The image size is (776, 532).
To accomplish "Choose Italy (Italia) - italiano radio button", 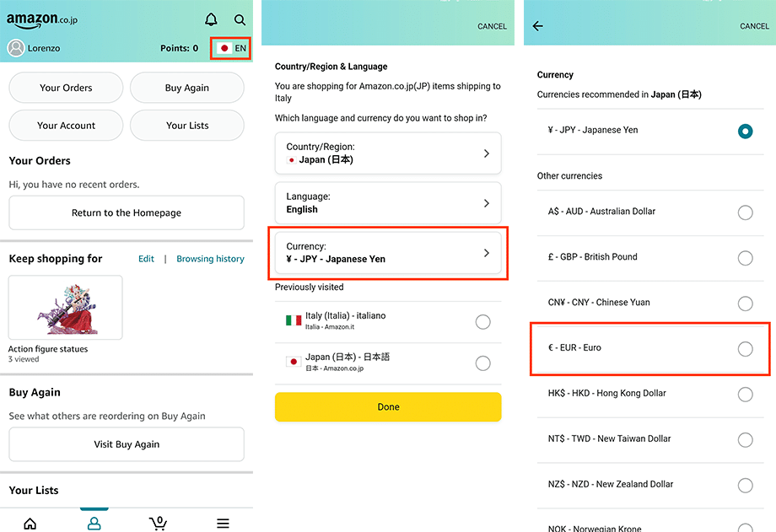I will pos(482,321).
